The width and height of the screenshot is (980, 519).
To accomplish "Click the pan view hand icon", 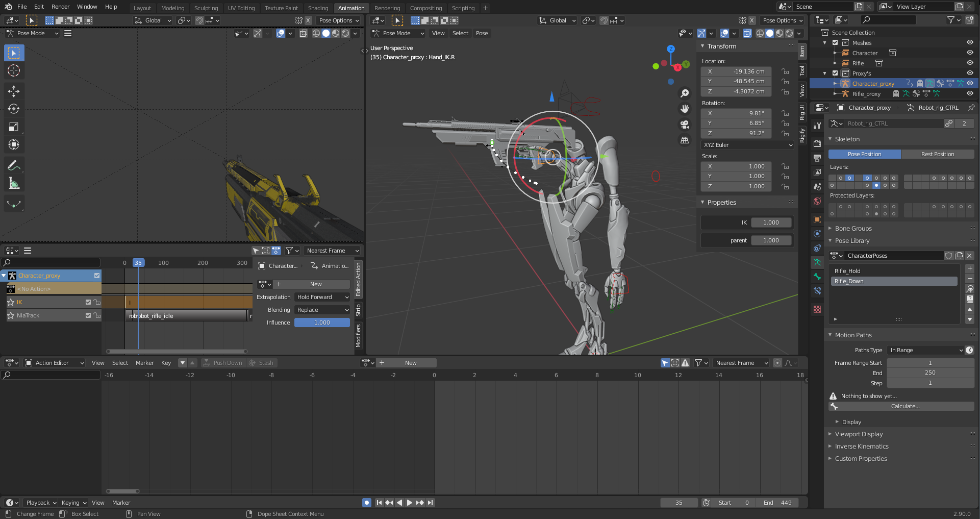I will (x=685, y=109).
